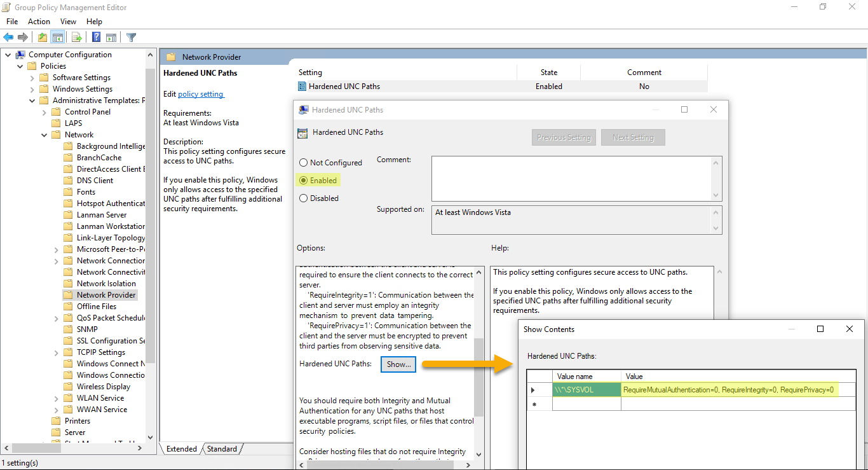Image resolution: width=868 pixels, height=470 pixels.
Task: Click the Previous Setting button
Action: click(564, 137)
